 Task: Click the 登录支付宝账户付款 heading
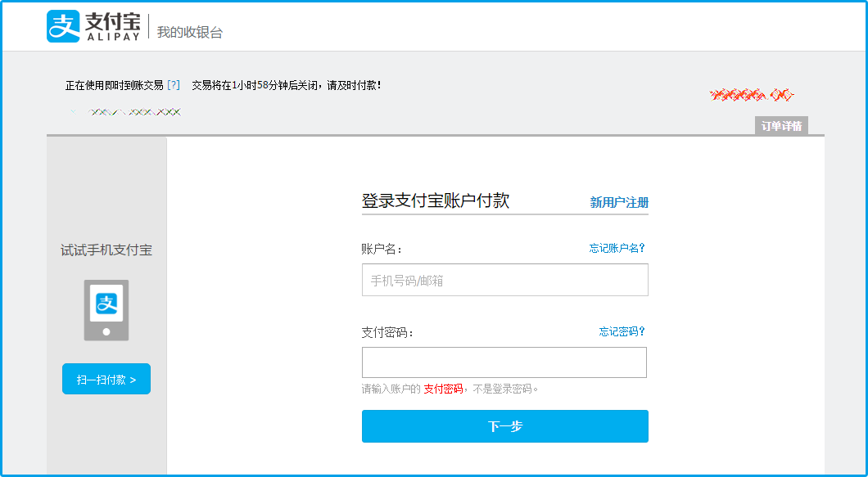(436, 201)
